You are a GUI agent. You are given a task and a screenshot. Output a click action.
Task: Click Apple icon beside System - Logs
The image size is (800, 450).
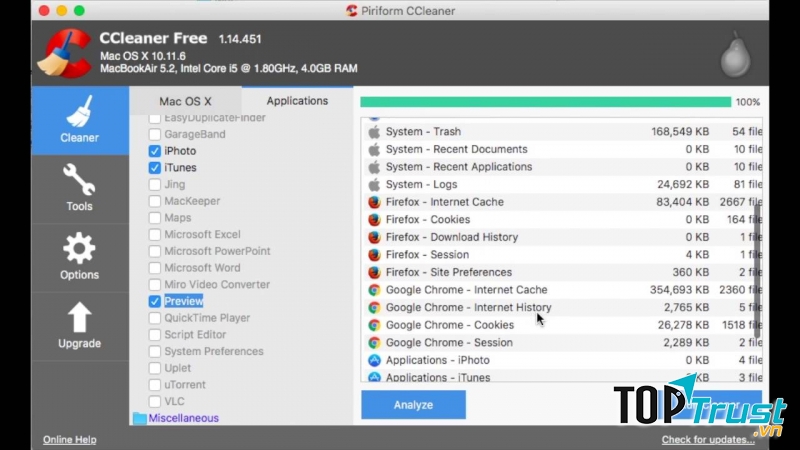point(374,185)
